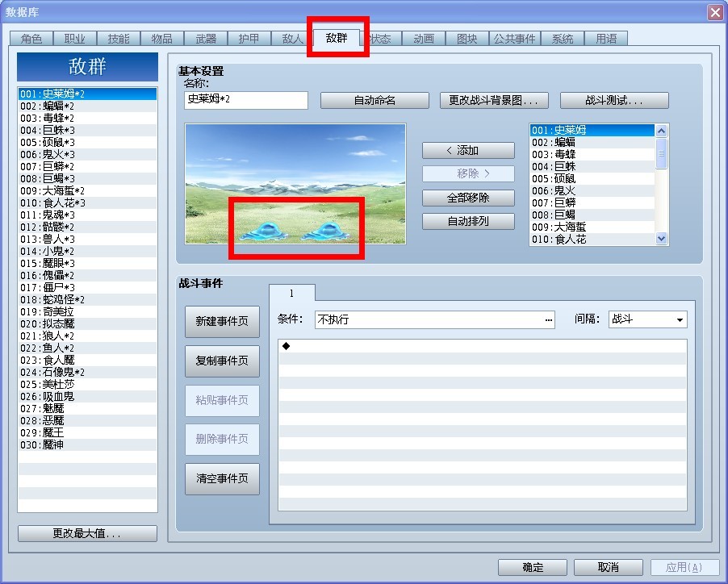Screen dimensions: 728x584
Task: Close the 数据库 window
Action: [x=715, y=12]
